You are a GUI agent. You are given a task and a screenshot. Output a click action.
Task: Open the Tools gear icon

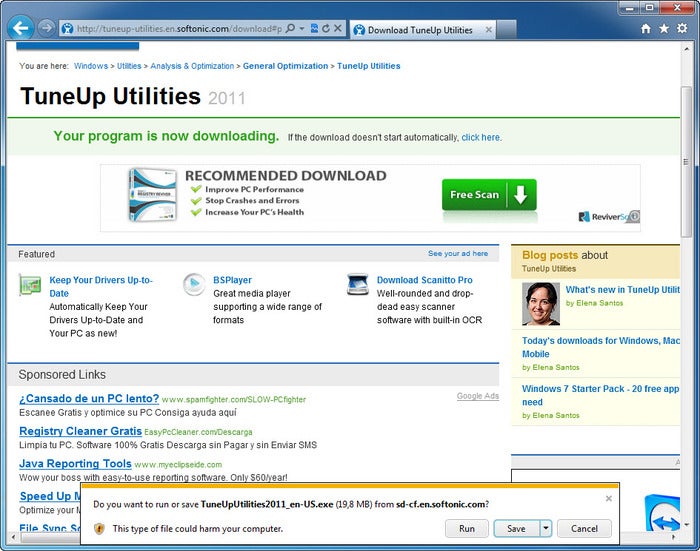click(x=682, y=29)
